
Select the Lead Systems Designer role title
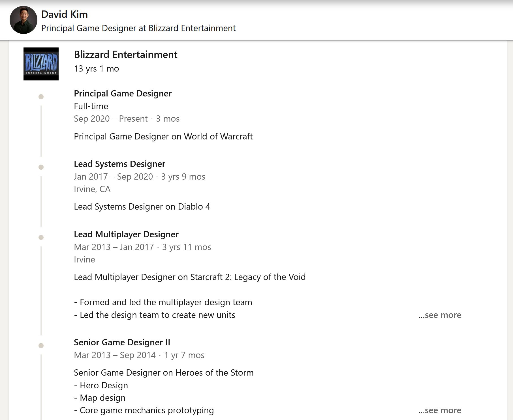click(x=119, y=164)
